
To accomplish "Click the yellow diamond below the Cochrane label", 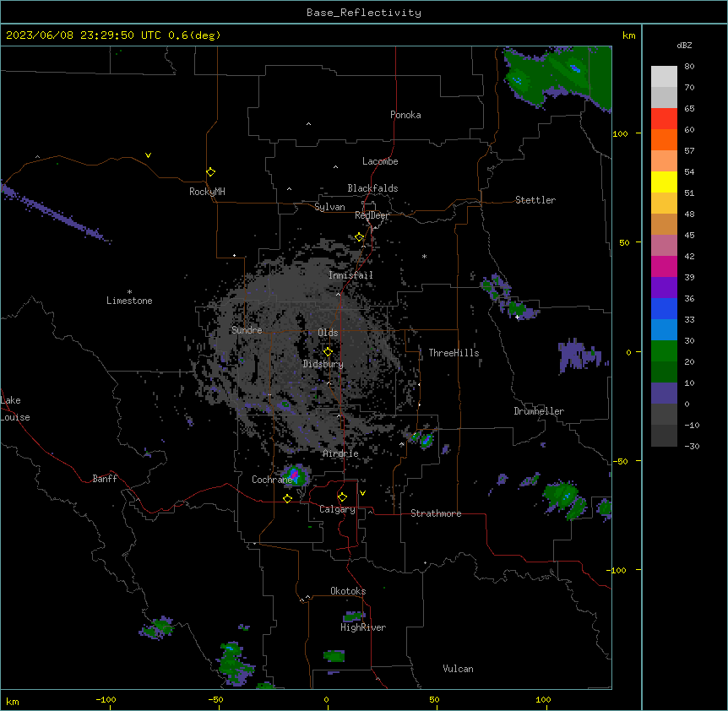I will pyautogui.click(x=287, y=498).
